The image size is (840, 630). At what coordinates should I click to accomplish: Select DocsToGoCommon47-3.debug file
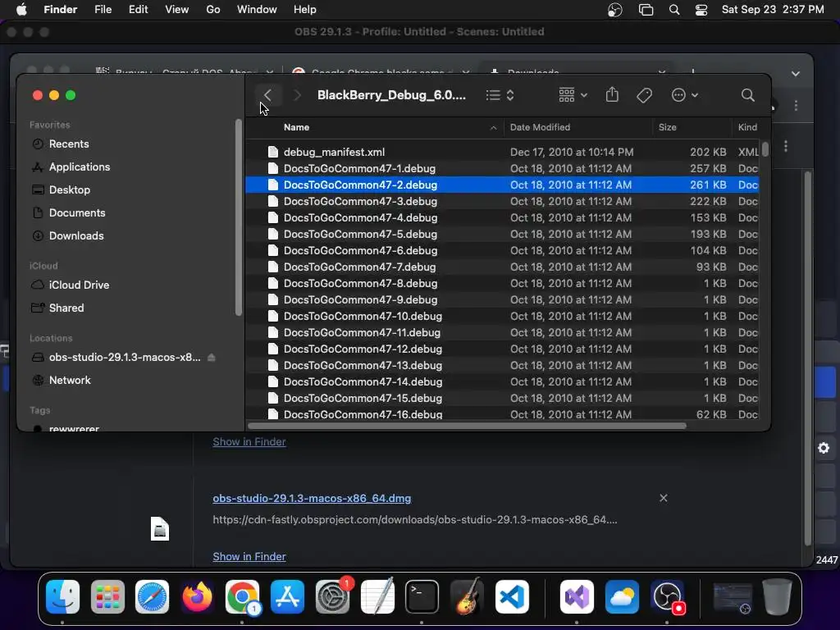click(502, 202)
